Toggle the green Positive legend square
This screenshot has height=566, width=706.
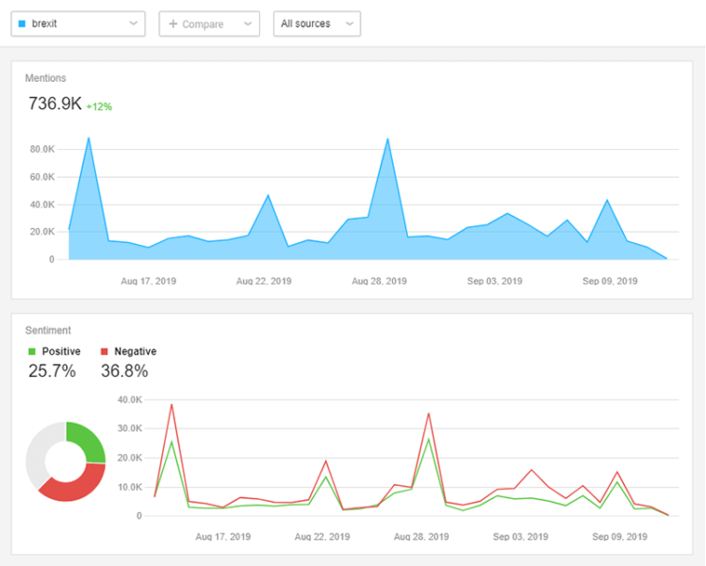pyautogui.click(x=32, y=352)
